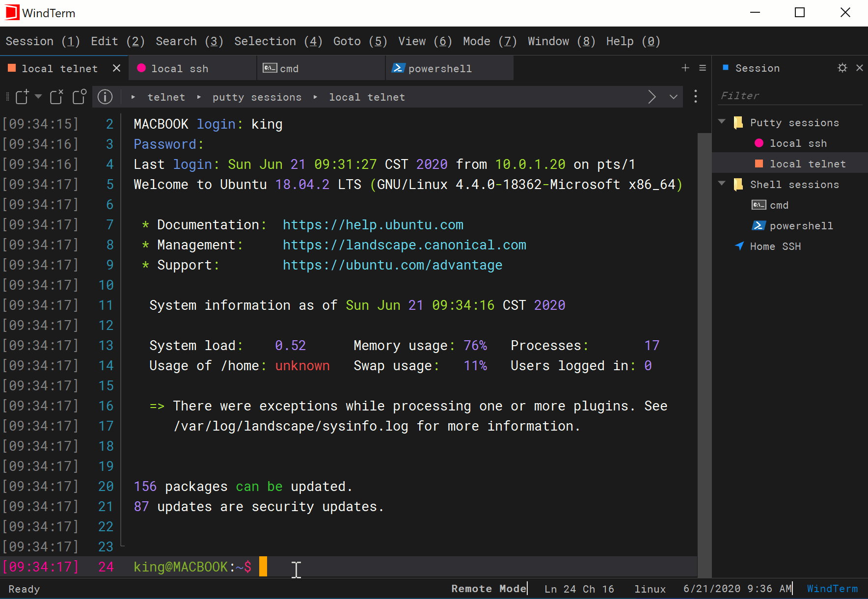Open the Window menu

click(562, 41)
